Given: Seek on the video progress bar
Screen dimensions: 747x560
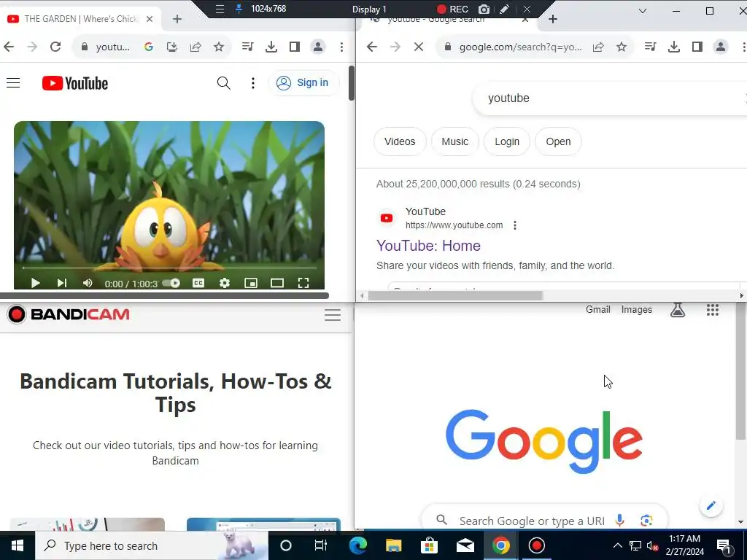Looking at the screenshot, I should tap(169, 268).
